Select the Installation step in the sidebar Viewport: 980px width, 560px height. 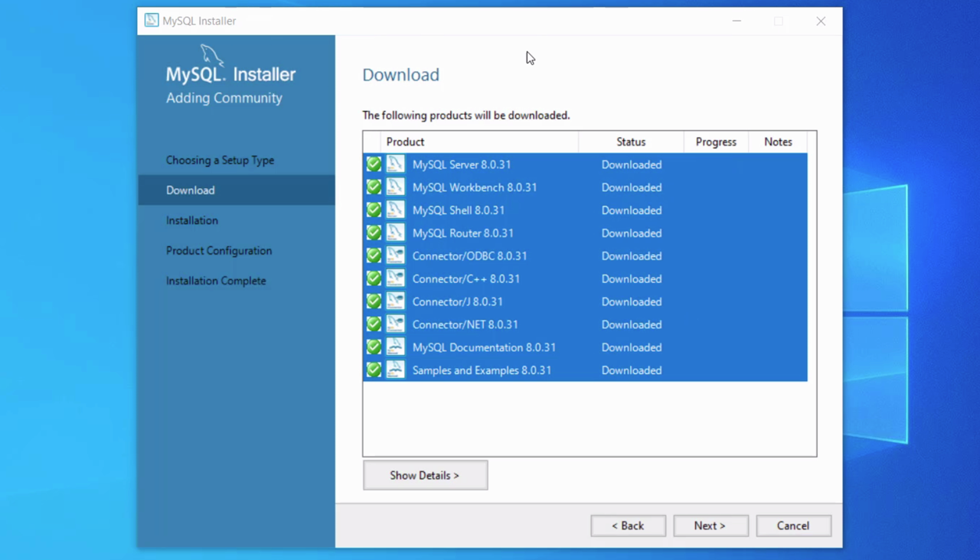(192, 220)
